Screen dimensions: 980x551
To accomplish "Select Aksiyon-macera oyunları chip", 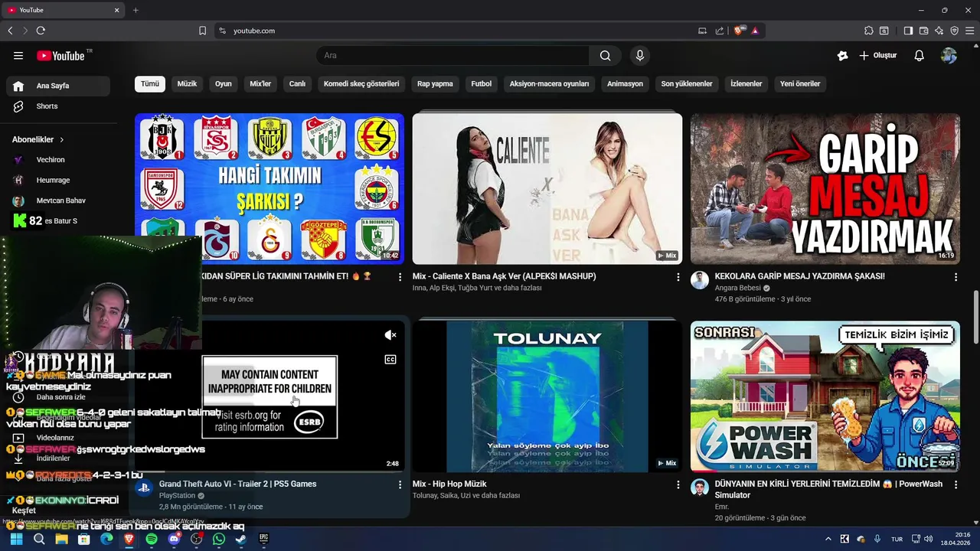I will point(550,84).
